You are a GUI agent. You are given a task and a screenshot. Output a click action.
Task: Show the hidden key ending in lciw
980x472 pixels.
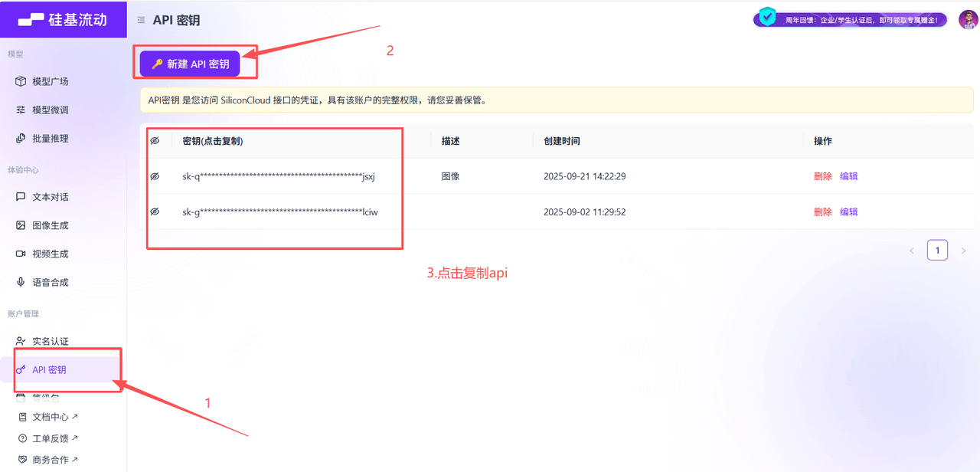click(x=155, y=211)
